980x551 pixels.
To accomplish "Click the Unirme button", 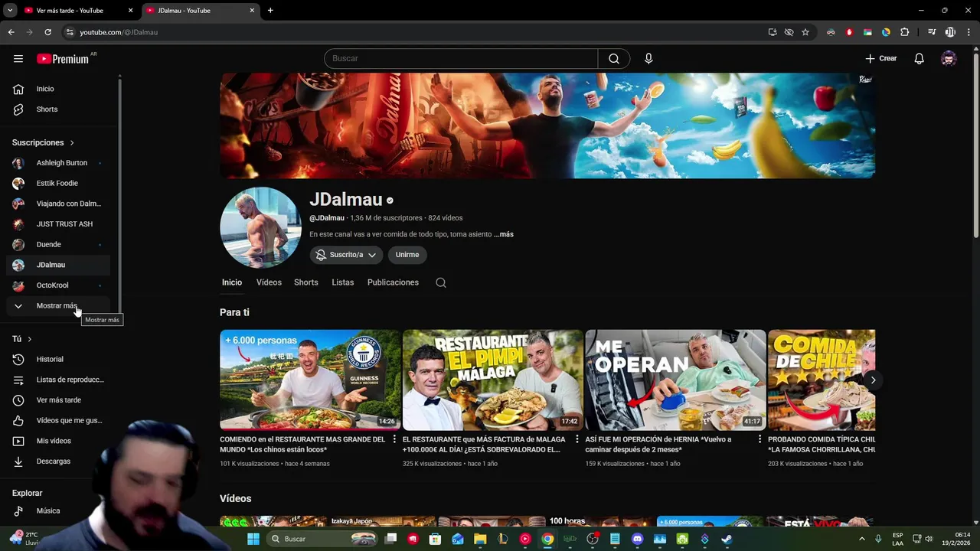I will click(407, 255).
